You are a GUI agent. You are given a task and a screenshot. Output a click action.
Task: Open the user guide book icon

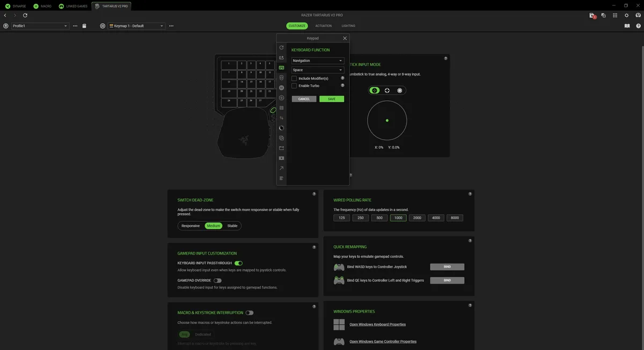pos(627,26)
